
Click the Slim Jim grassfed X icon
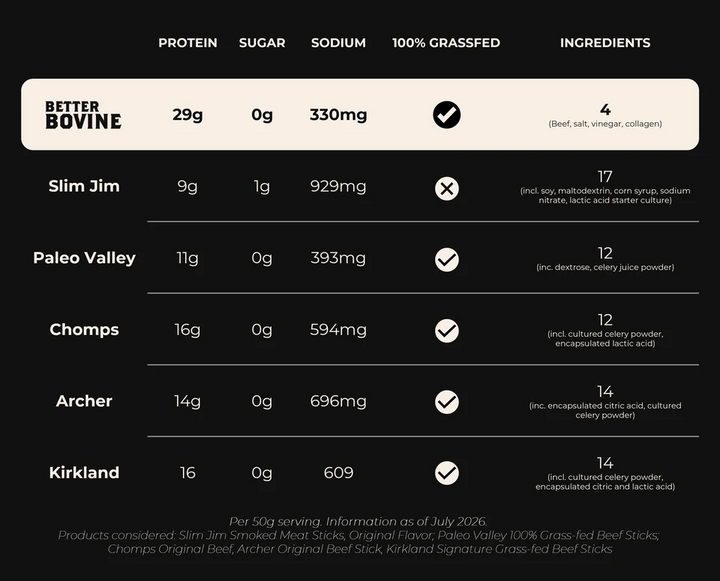point(446,188)
